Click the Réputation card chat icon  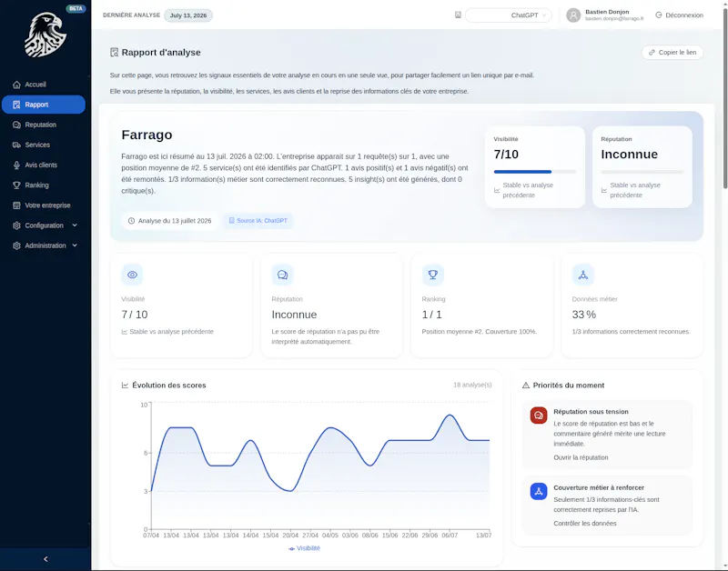click(x=282, y=275)
